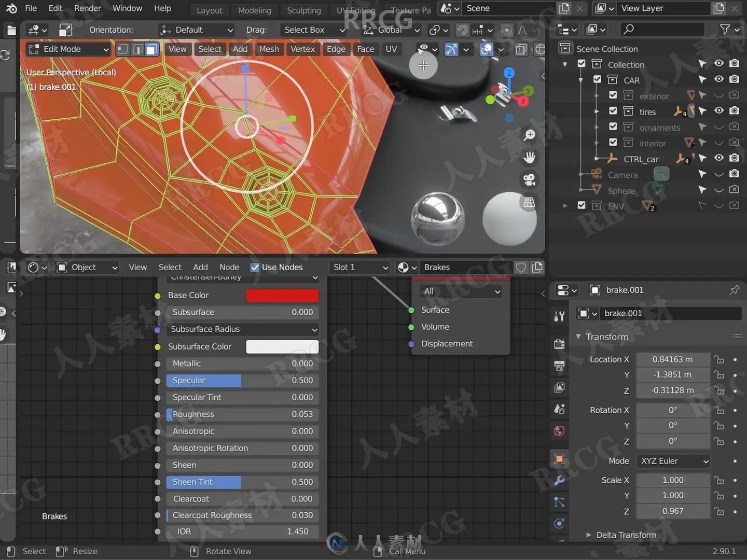The width and height of the screenshot is (747, 560).
Task: Click Scale Z value field
Action: 673,511
